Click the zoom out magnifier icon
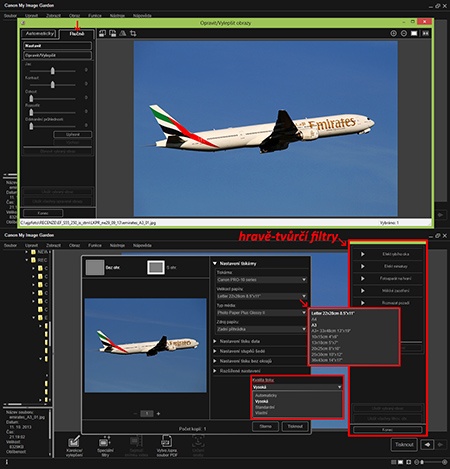450x469 pixels. tap(404, 33)
